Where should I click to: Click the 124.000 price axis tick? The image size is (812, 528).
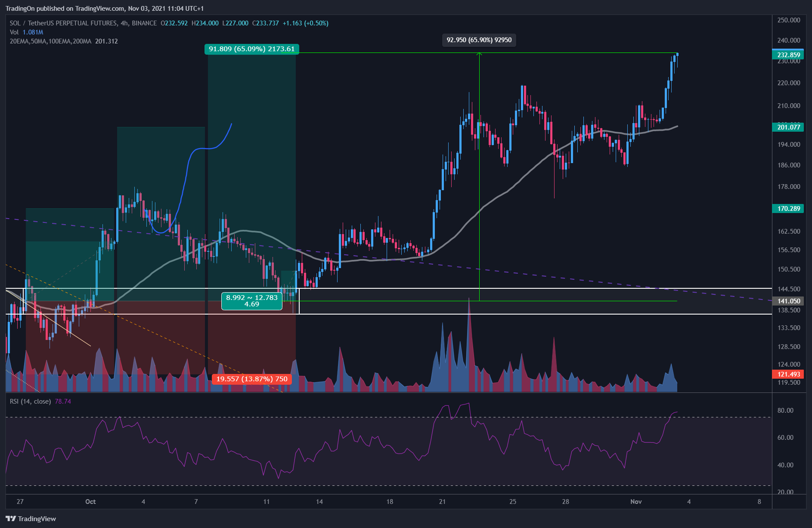(789, 364)
